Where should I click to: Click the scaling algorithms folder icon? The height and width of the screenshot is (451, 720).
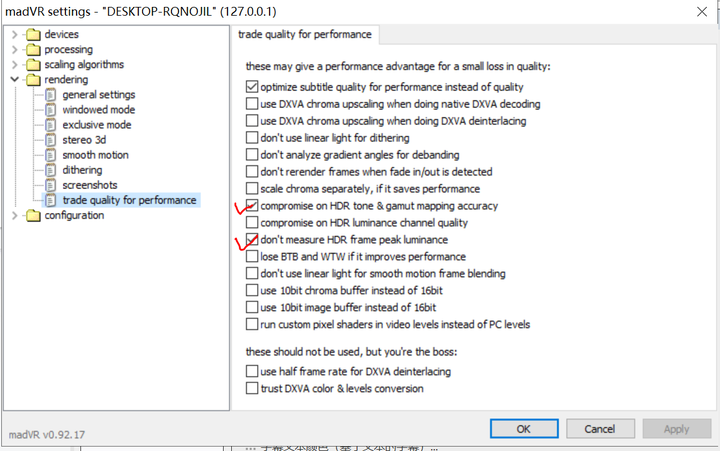(33, 65)
